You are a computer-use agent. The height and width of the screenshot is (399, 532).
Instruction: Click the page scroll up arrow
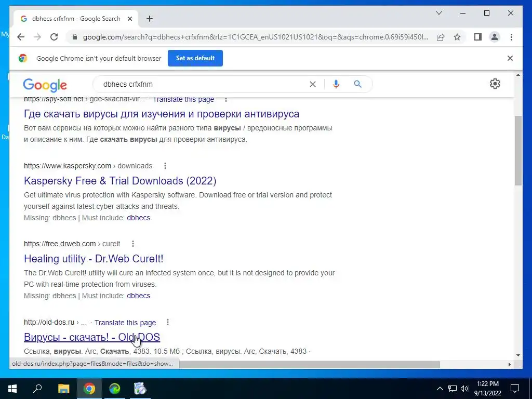518,75
